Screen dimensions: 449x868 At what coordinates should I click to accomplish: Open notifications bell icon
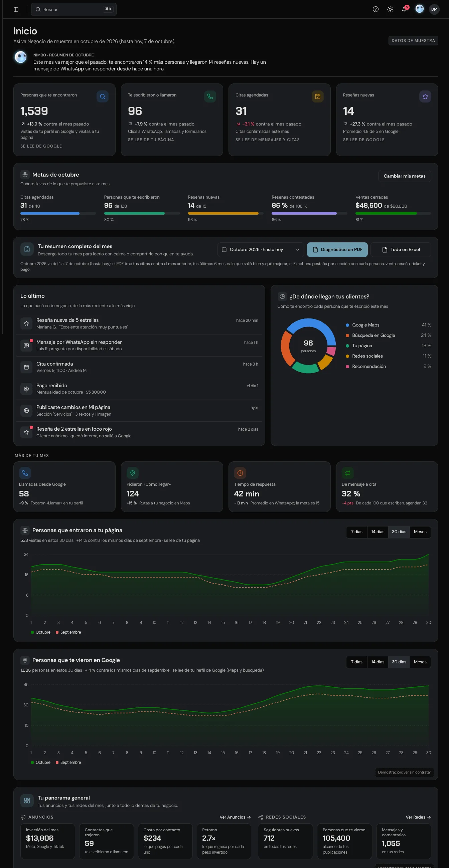click(405, 9)
